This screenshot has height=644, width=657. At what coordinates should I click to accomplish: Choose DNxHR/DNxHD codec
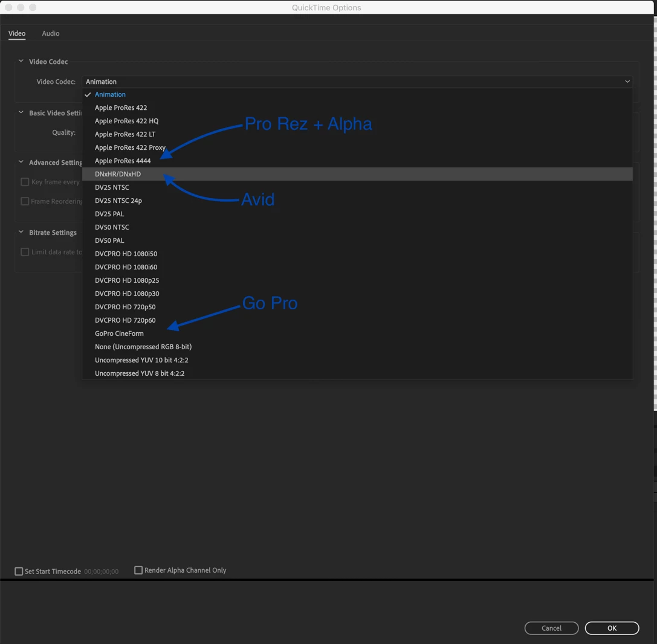(357, 174)
